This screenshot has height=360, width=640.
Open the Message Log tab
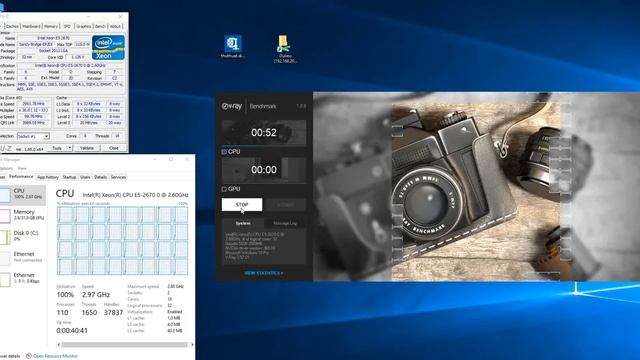[x=285, y=223]
